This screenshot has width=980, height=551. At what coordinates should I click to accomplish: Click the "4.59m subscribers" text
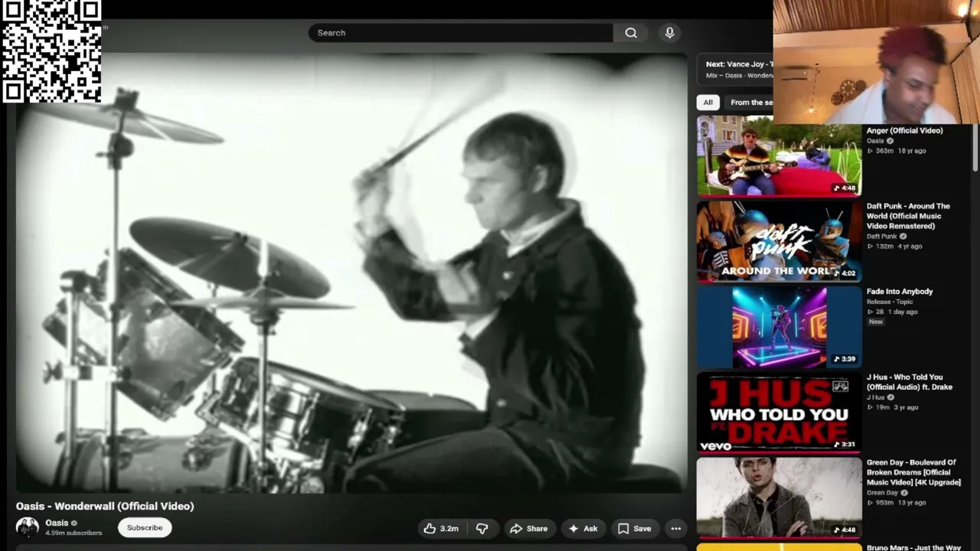tap(73, 533)
